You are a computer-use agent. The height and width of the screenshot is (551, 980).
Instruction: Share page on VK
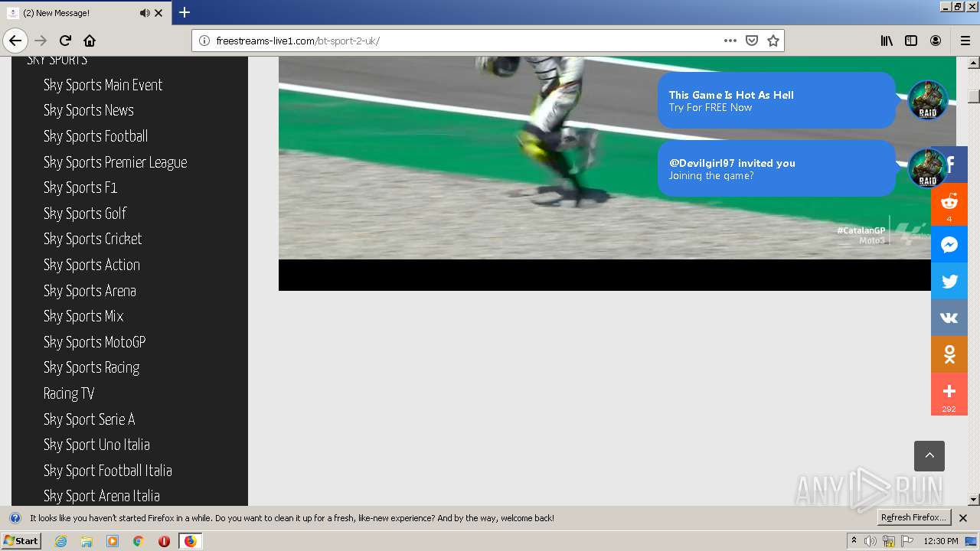coord(949,318)
